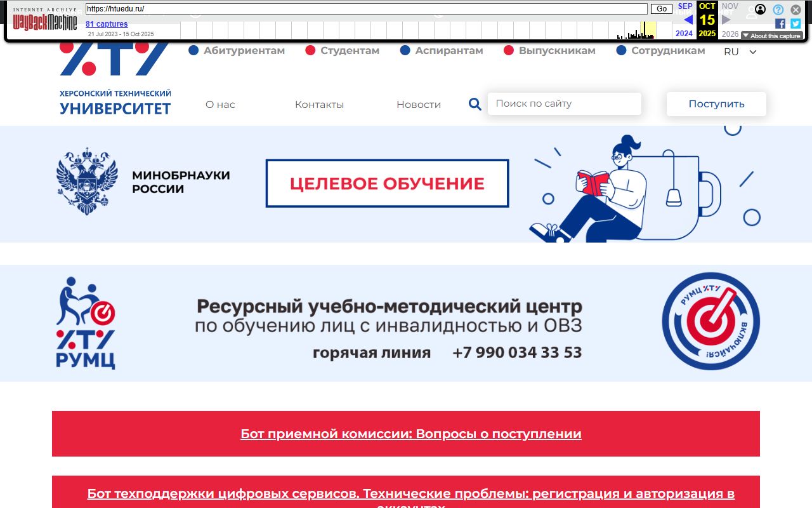Click the hotline number +7 990 034 33 53
Image resolution: width=812 pixels, height=508 pixels.
(517, 352)
